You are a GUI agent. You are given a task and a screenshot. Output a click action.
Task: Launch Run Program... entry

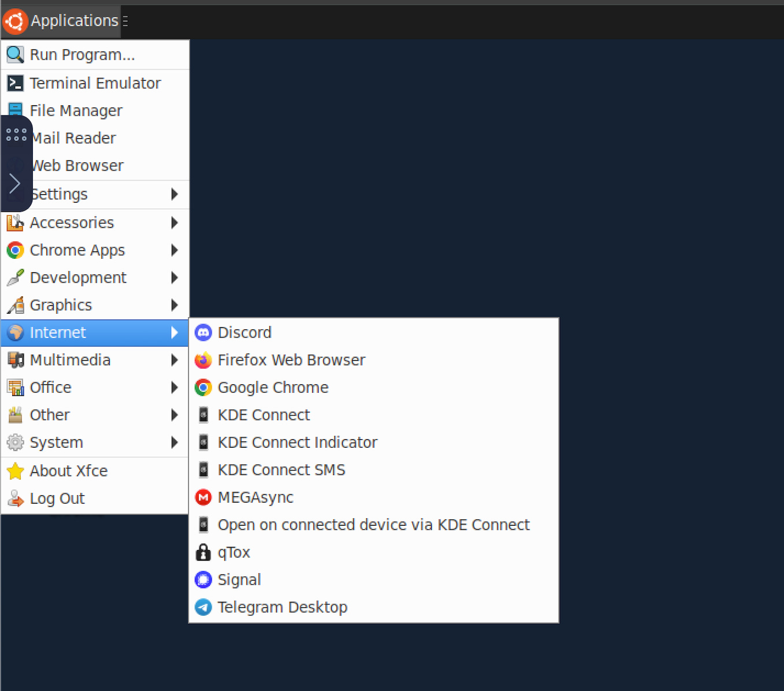tap(95, 55)
